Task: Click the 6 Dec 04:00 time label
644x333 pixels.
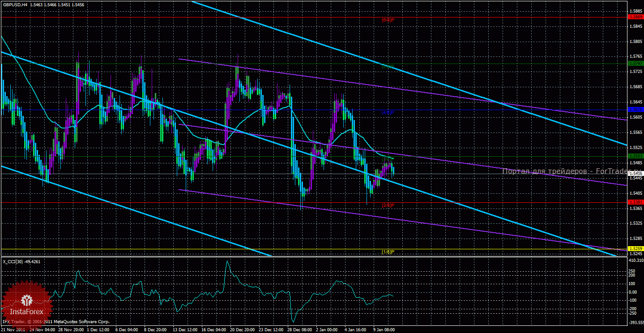Action: click(x=128, y=330)
